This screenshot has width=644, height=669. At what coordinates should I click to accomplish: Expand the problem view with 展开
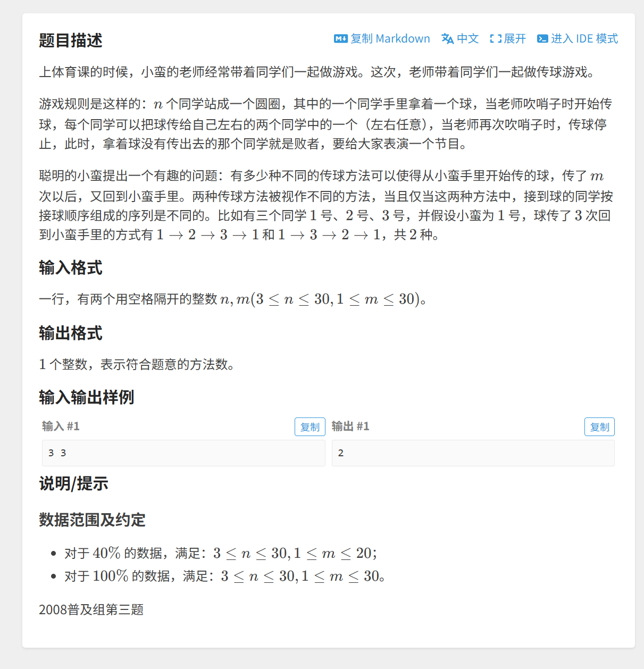point(508,39)
